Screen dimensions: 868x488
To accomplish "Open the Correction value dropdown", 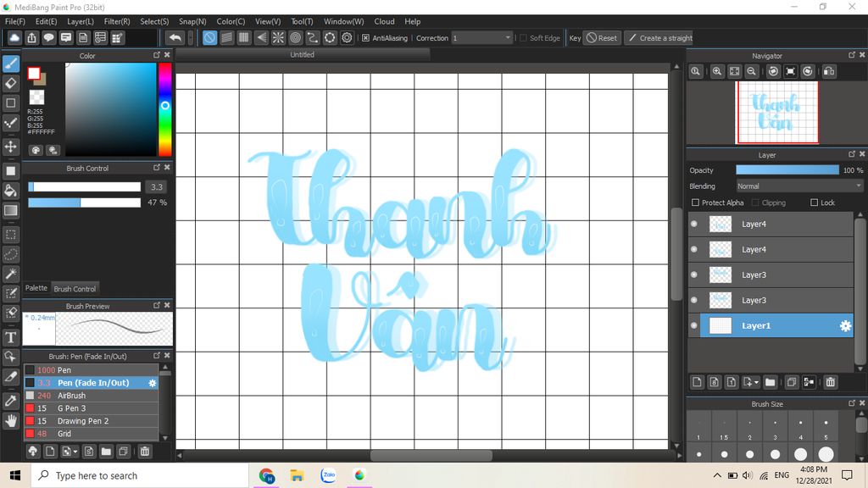I will 481,38.
